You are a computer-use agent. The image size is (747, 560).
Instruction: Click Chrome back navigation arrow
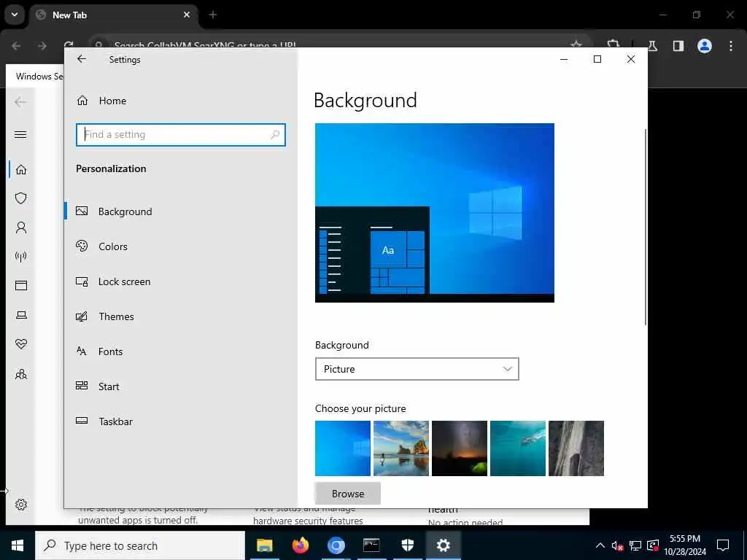16,46
